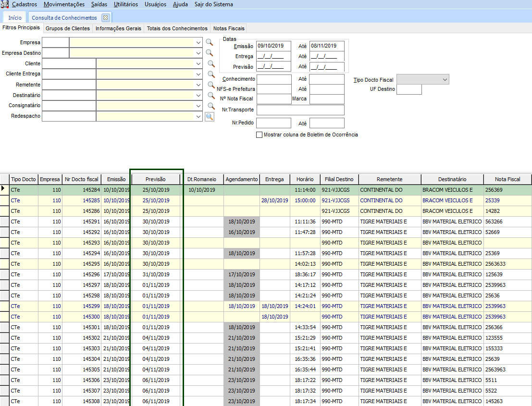Click the Cliente Entrega search magnifier

(x=211, y=74)
